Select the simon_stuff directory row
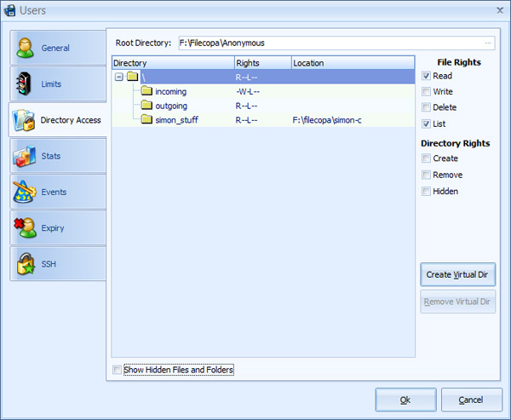This screenshot has height=420, width=511. click(x=263, y=120)
